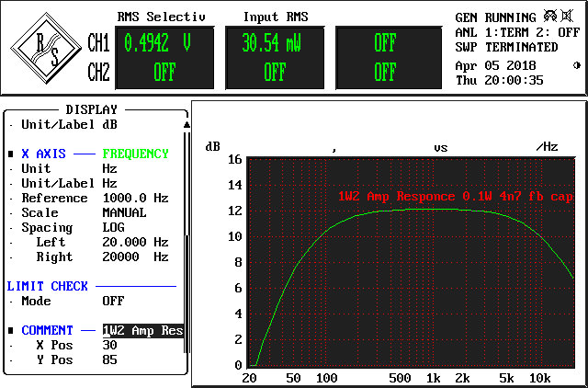This screenshot has height=388, width=588.
Task: Click the CH2 channel label
Action: point(98,72)
